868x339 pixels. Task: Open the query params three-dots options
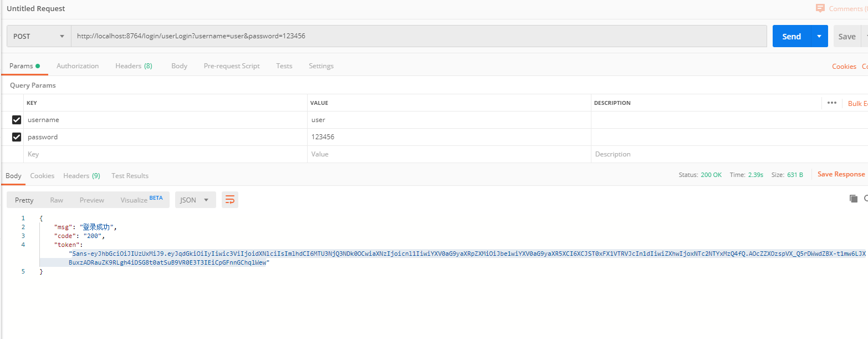click(831, 103)
